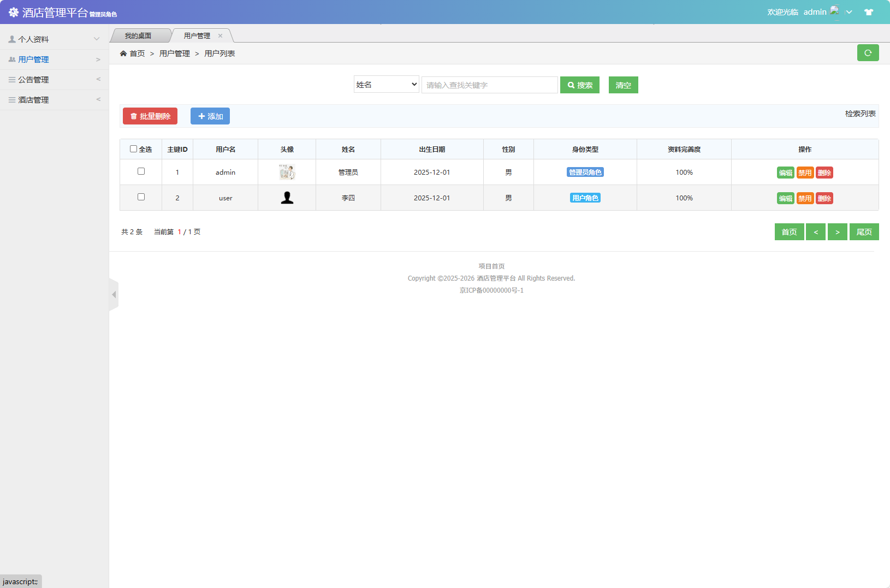
Task: Open the 姓名 search field dropdown
Action: coord(386,84)
